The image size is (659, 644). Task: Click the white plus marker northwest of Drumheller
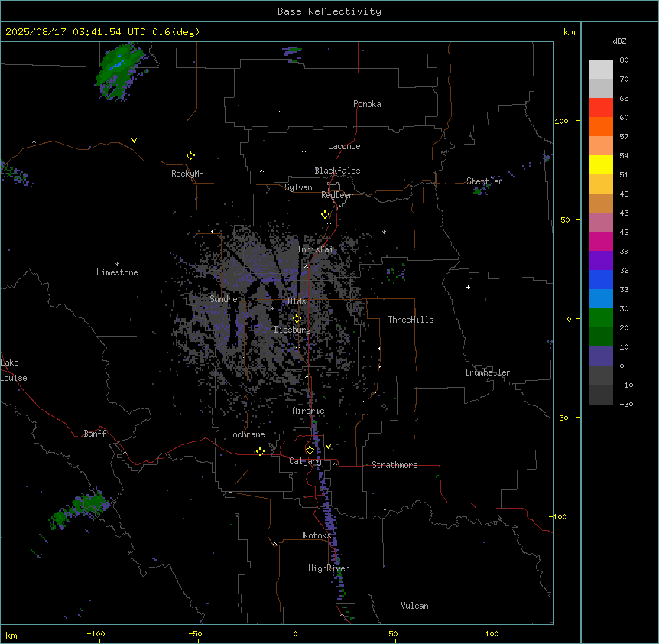coord(468,287)
